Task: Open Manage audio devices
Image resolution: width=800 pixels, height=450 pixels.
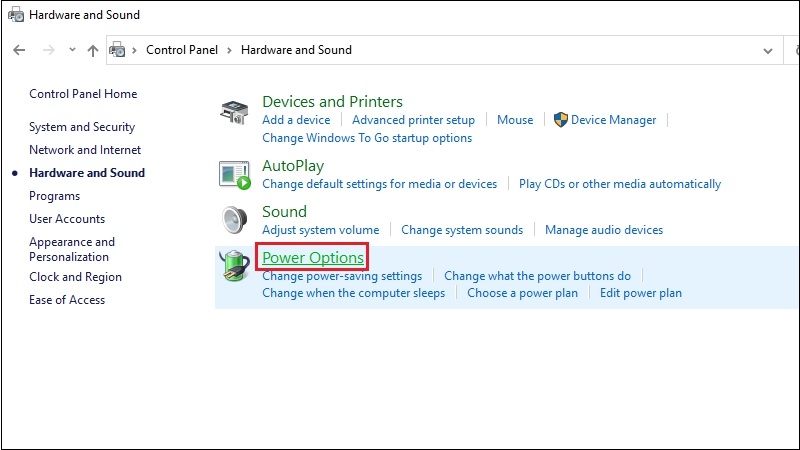Action: point(604,230)
